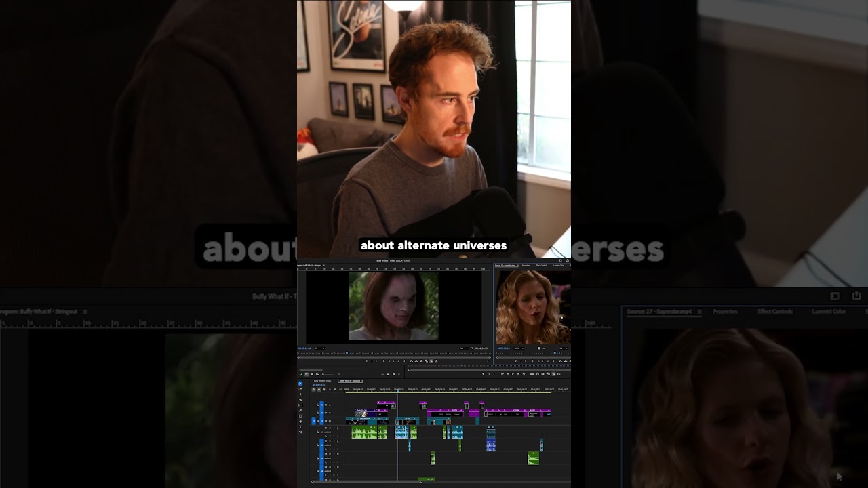The image size is (868, 488).
Task: Open Program monitor zoom level dropdown
Action: click(319, 348)
